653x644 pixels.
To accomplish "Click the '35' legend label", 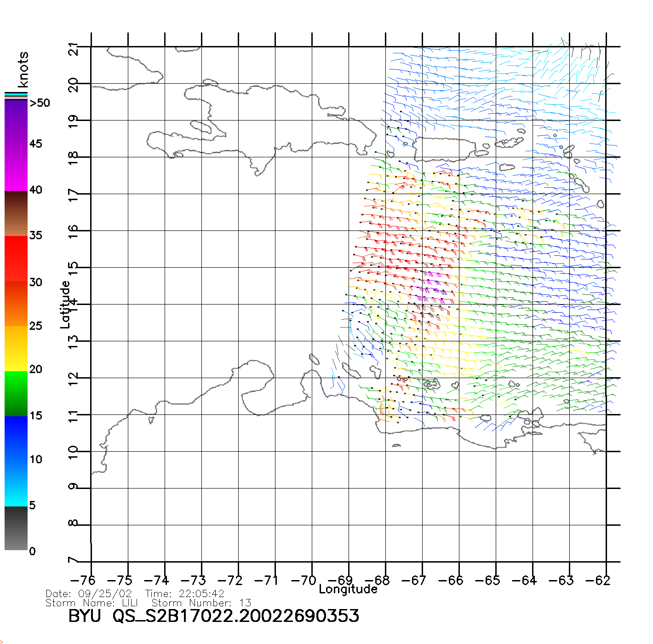I will click(x=36, y=236).
